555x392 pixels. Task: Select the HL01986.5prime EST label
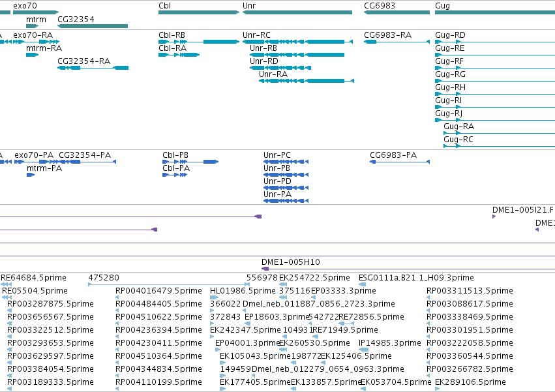click(x=243, y=291)
